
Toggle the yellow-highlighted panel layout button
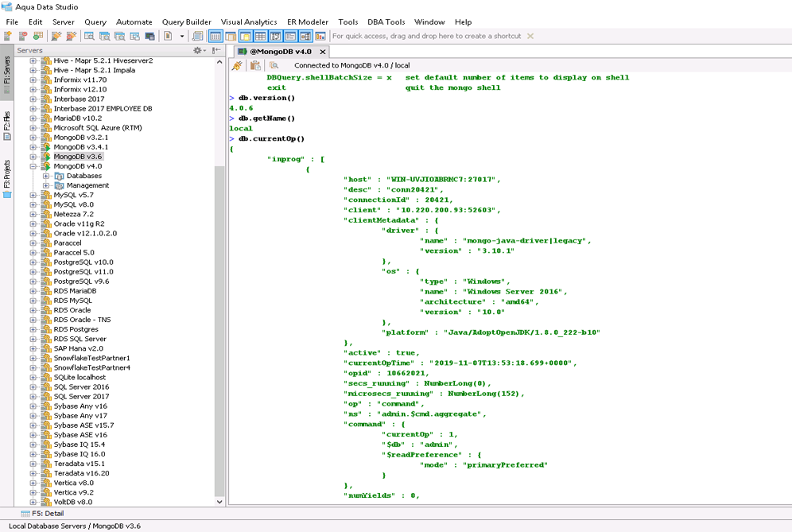(x=245, y=36)
